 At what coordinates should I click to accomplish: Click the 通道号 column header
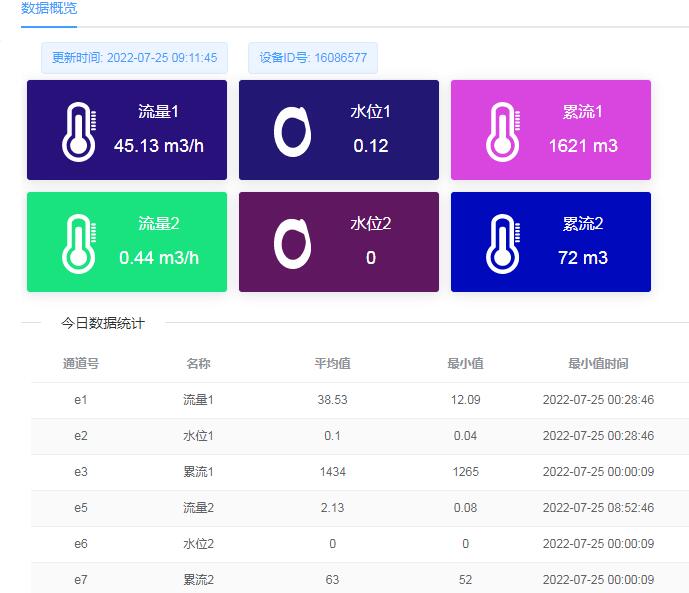point(80,364)
